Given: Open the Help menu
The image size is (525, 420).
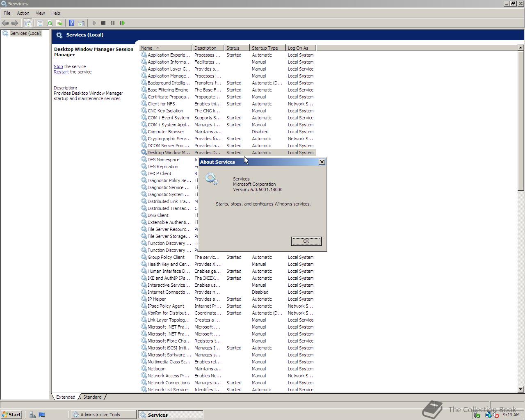Looking at the screenshot, I should [55, 13].
